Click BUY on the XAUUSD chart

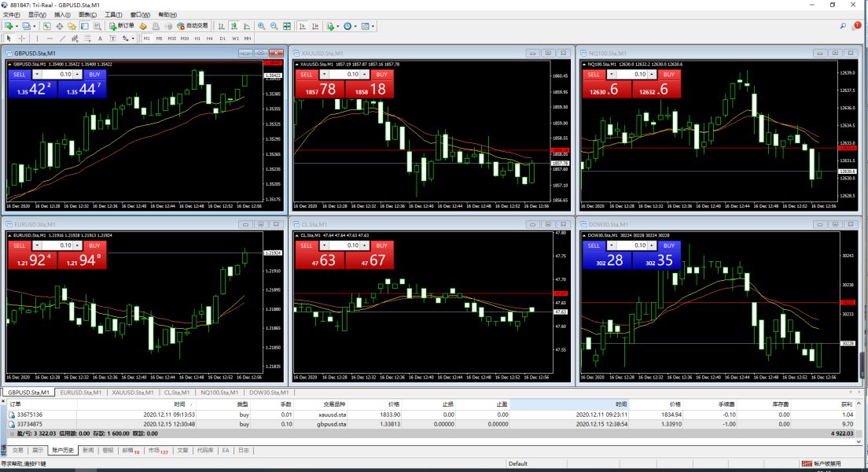(381, 74)
